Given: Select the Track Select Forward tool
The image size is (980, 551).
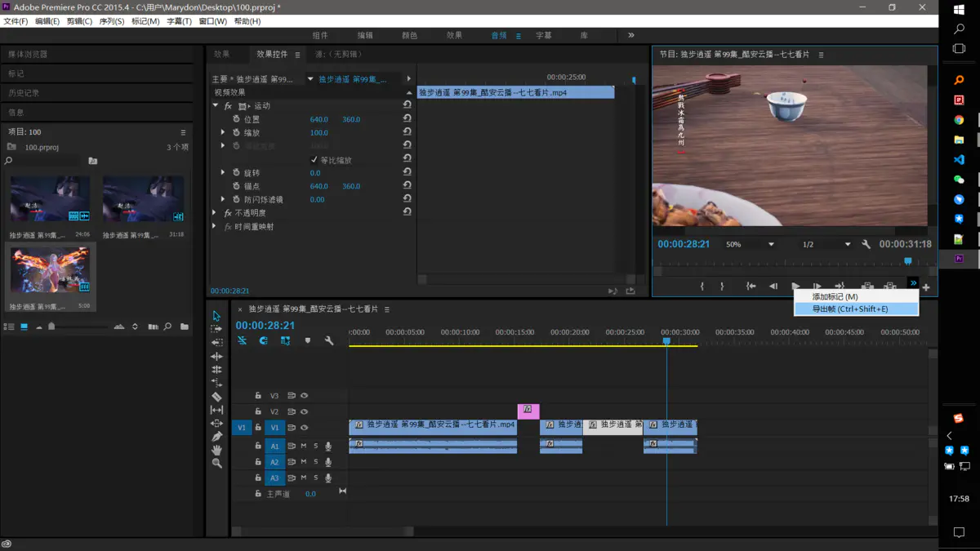Looking at the screenshot, I should coord(216,329).
